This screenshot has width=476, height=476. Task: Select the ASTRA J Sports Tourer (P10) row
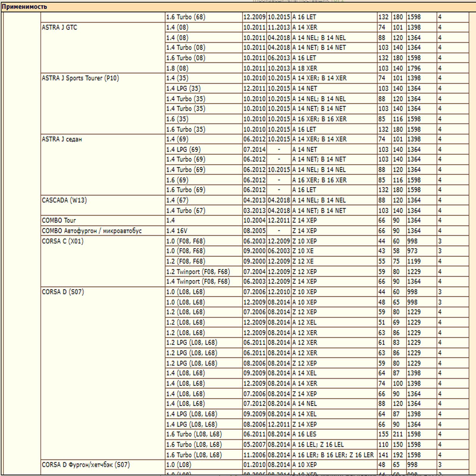80,78
